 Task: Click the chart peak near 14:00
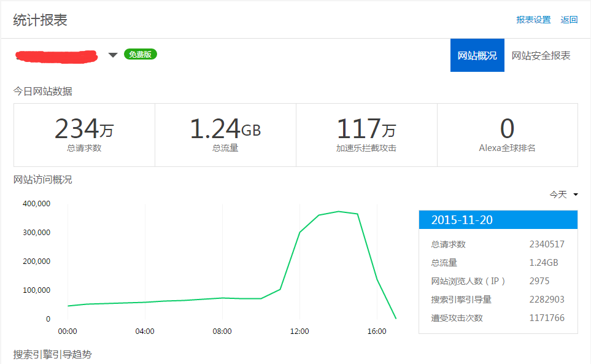coord(338,211)
